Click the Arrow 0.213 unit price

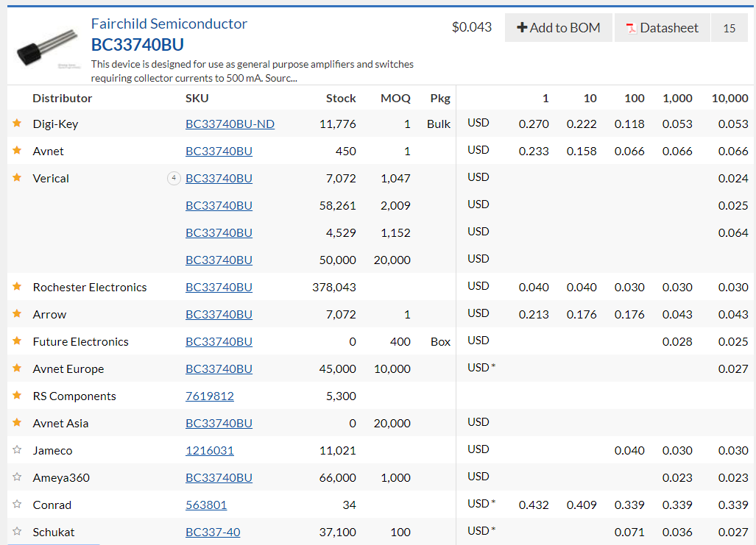click(x=534, y=314)
